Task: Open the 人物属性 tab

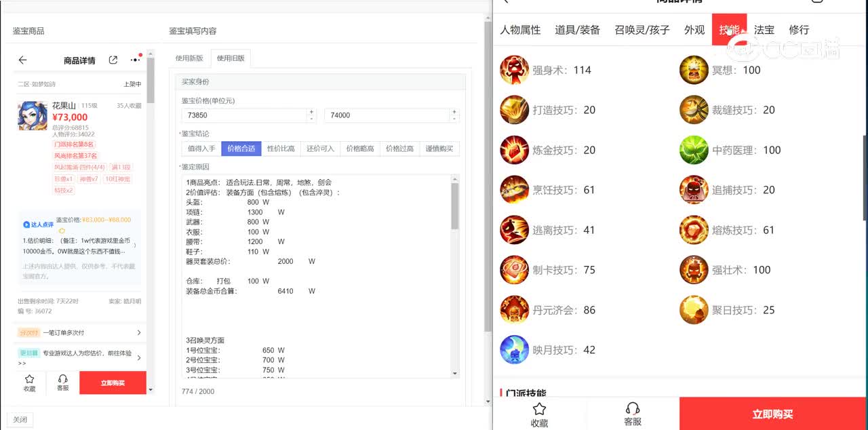Action: pos(520,30)
